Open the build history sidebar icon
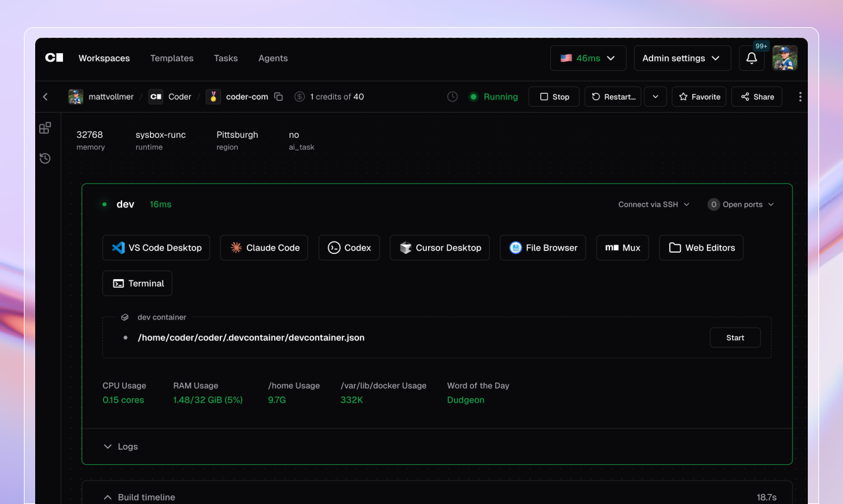The height and width of the screenshot is (504, 843). tap(45, 158)
